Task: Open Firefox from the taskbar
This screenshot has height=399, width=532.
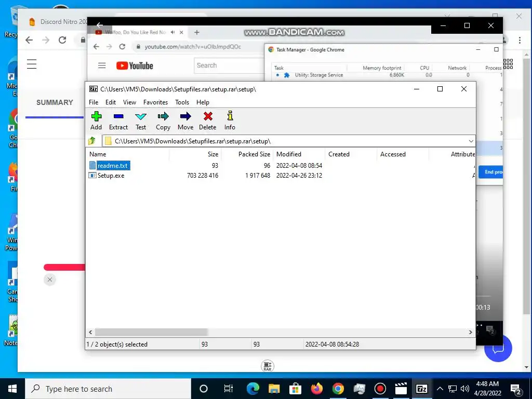Action: click(x=316, y=389)
